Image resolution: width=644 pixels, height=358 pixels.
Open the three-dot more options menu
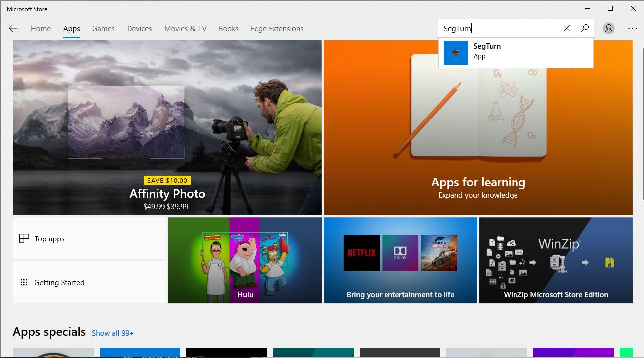coord(632,29)
